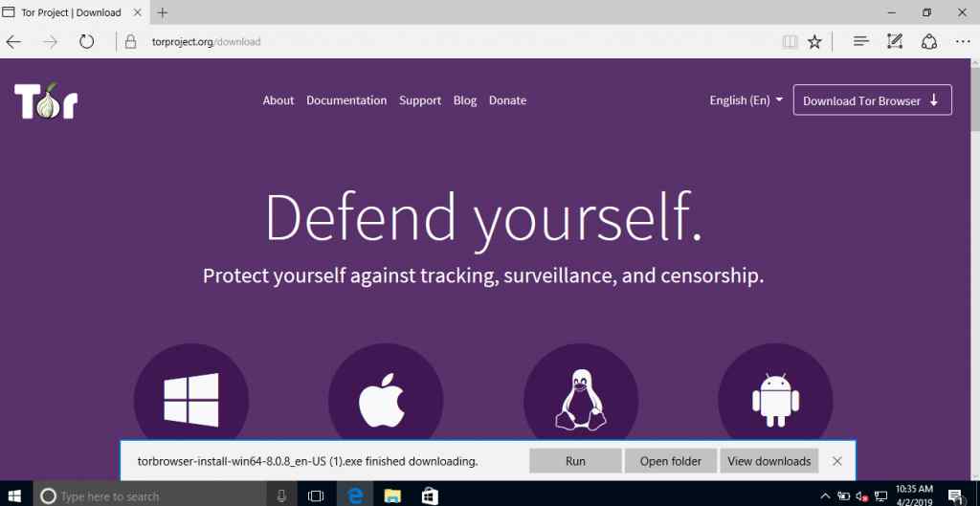Click the Linux penguin download icon

[x=581, y=400]
